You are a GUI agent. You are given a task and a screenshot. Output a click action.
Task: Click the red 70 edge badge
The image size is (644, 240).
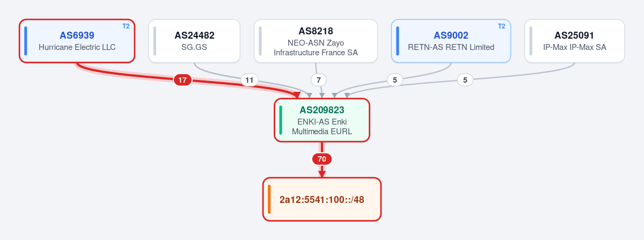pos(322,159)
